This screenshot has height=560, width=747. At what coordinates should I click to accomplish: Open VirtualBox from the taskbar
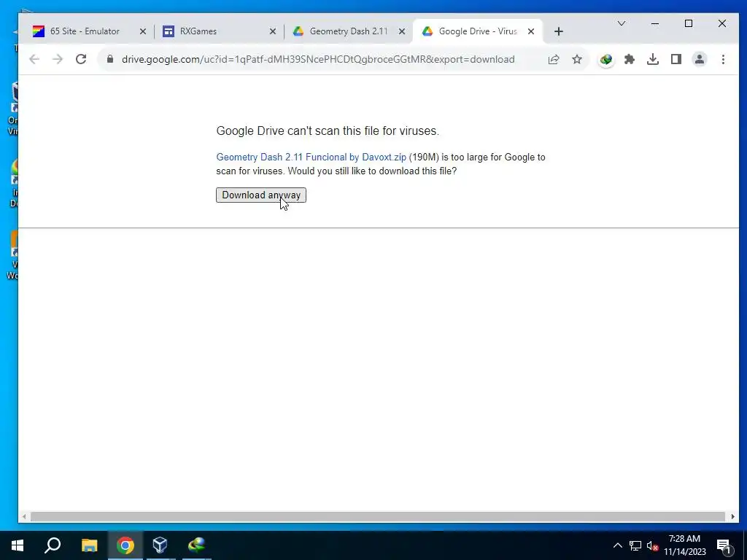pos(160,545)
